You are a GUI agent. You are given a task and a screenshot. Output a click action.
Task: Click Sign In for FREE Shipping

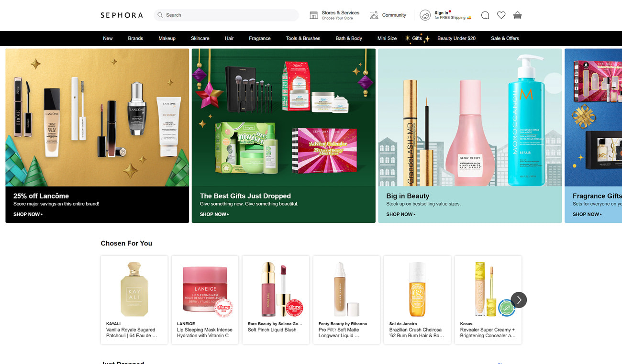pos(452,15)
